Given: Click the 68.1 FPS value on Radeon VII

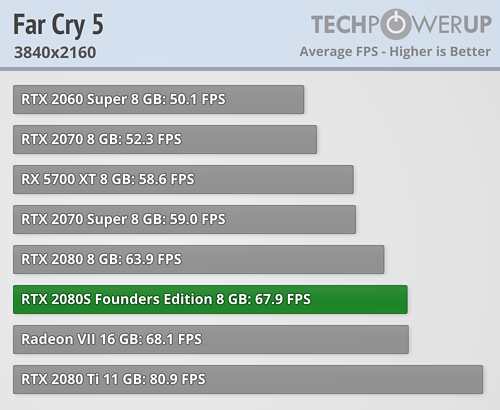Looking at the screenshot, I should 174,339.
